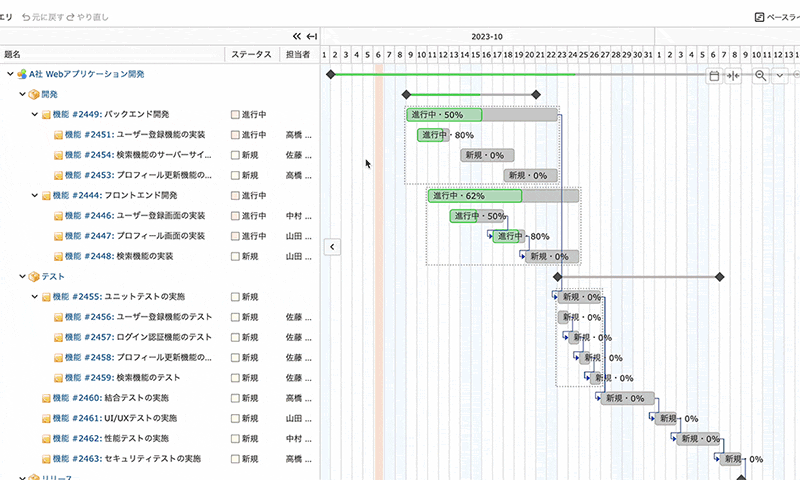Screen dimensions: 800x480
Task: Click the 担当者 column header
Action: (x=298, y=54)
